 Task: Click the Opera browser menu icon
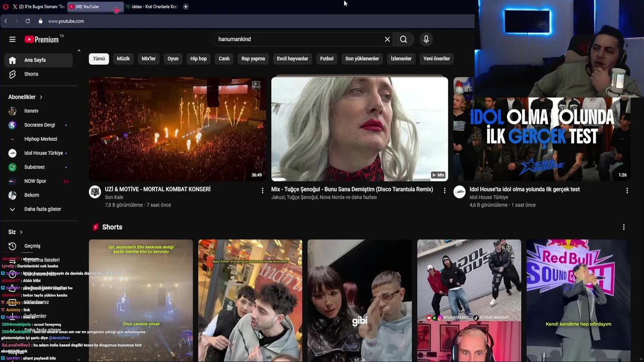click(6, 7)
